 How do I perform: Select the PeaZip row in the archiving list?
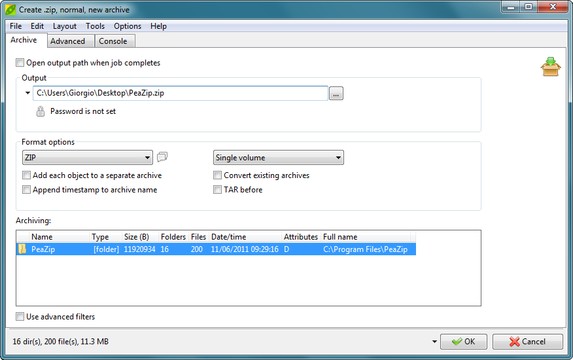tap(216, 249)
